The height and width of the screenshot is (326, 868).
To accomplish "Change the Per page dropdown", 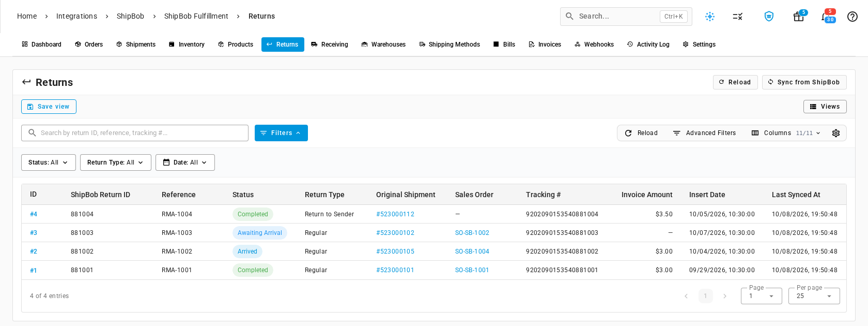I will (x=814, y=296).
